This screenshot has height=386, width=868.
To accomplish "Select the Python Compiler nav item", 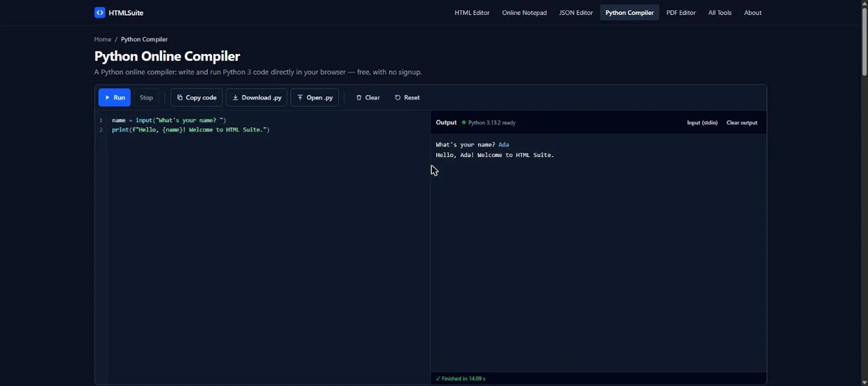I will click(629, 12).
